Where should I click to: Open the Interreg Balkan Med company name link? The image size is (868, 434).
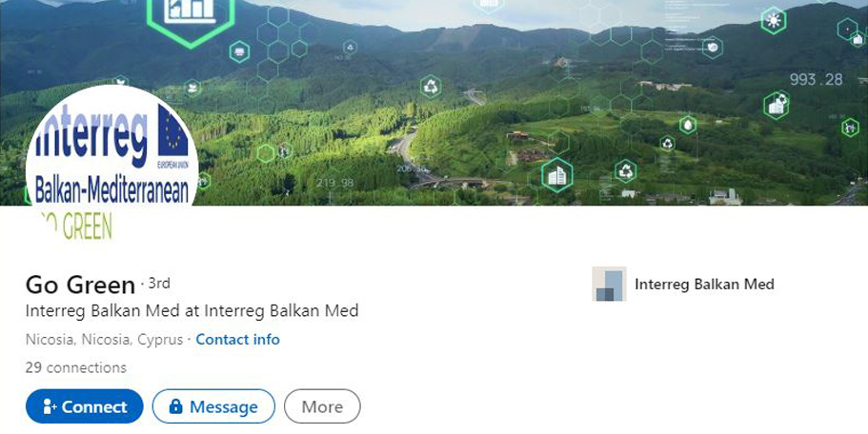coord(704,285)
